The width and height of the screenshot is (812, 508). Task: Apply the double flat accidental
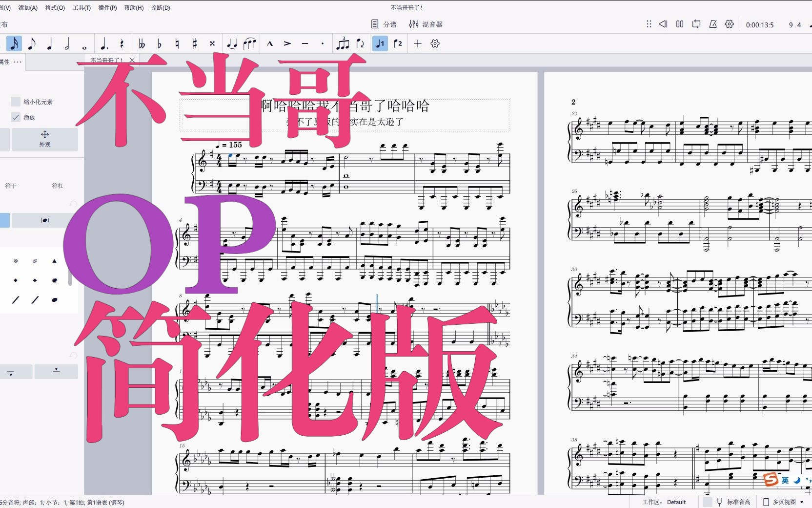pyautogui.click(x=142, y=43)
